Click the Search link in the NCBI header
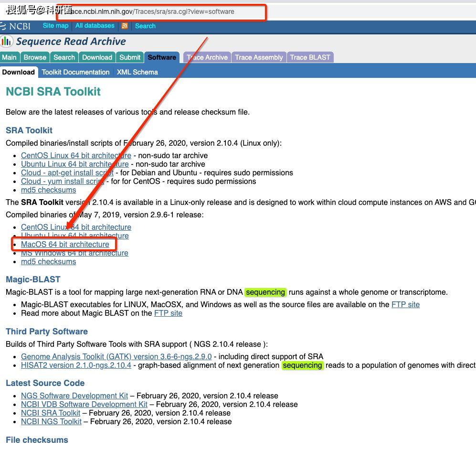 (x=145, y=26)
